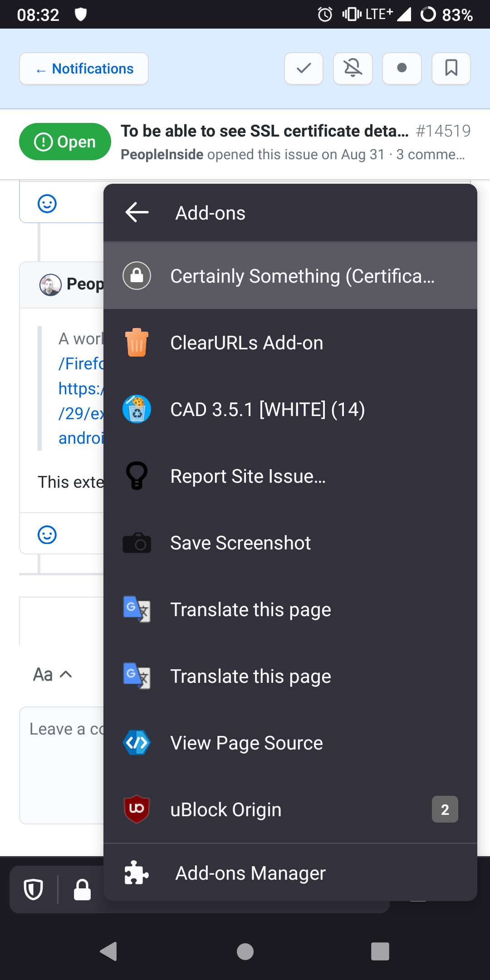Tap the Android back navigation button
The height and width of the screenshot is (980, 490).
109,951
